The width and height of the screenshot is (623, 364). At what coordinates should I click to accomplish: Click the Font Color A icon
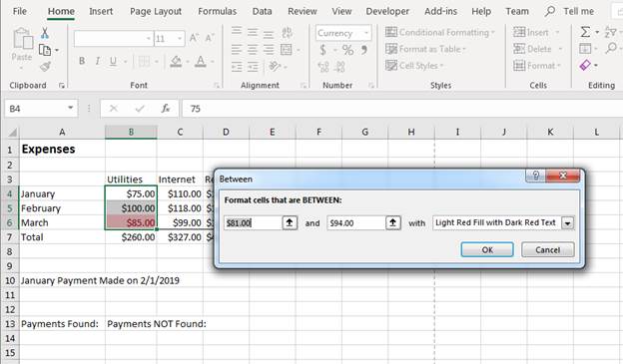pyautogui.click(x=201, y=61)
